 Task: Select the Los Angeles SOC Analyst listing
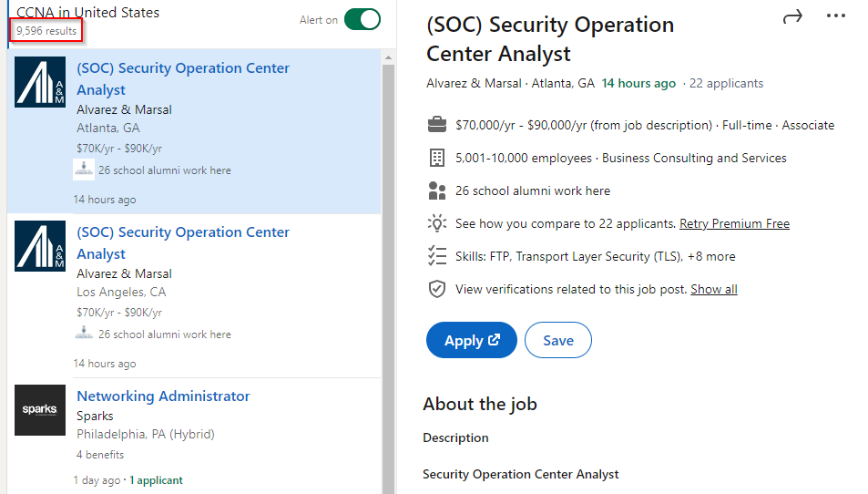click(x=182, y=242)
